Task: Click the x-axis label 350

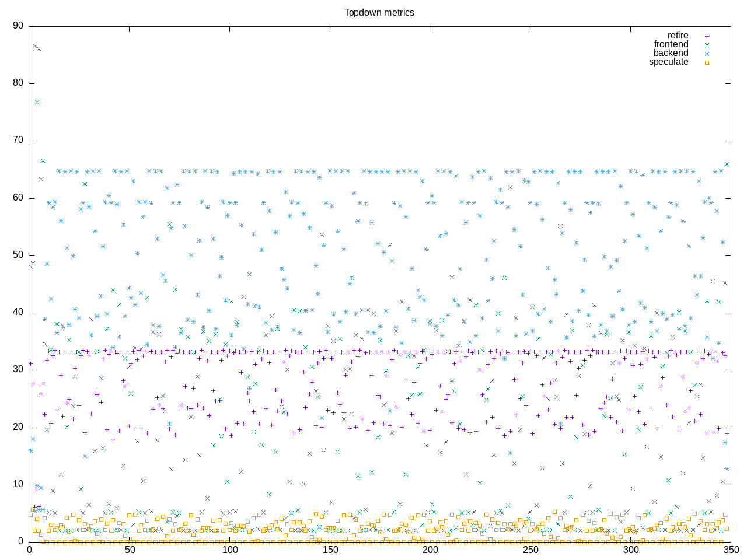Action: point(731,550)
